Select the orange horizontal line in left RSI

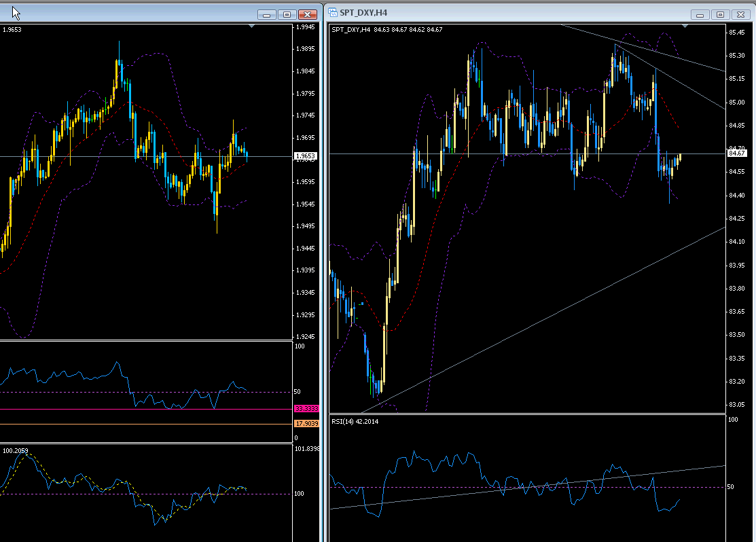(136, 424)
